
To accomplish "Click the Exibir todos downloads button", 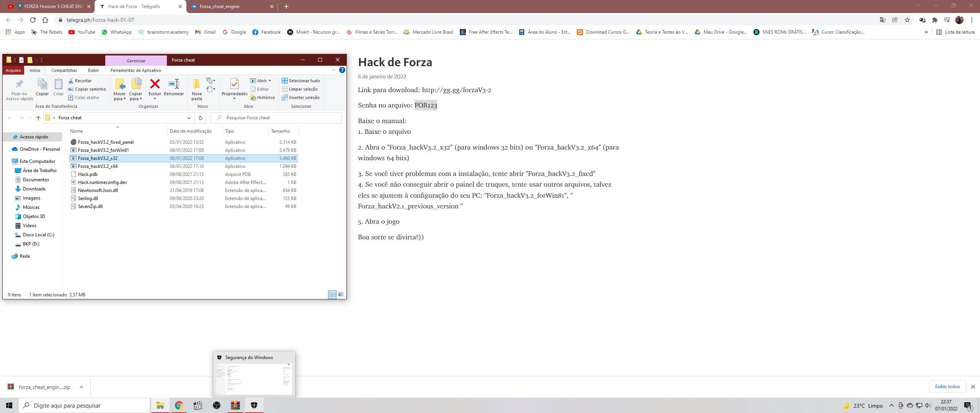I will pos(947,387).
